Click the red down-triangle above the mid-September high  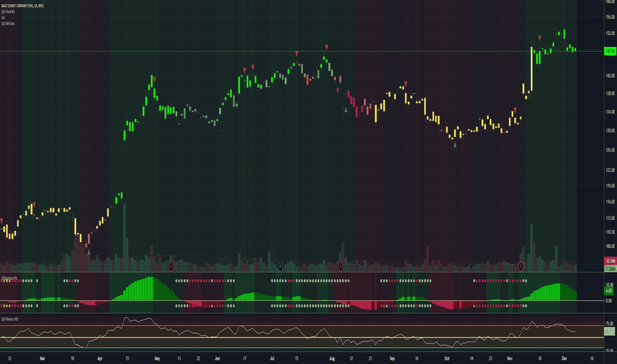click(406, 84)
